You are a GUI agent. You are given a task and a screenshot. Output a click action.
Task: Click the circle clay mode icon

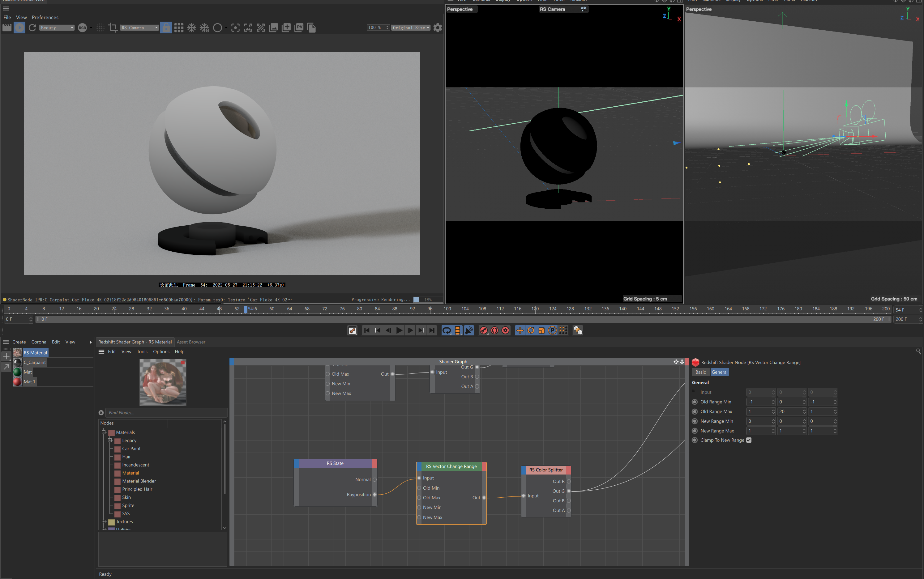pyautogui.click(x=217, y=28)
